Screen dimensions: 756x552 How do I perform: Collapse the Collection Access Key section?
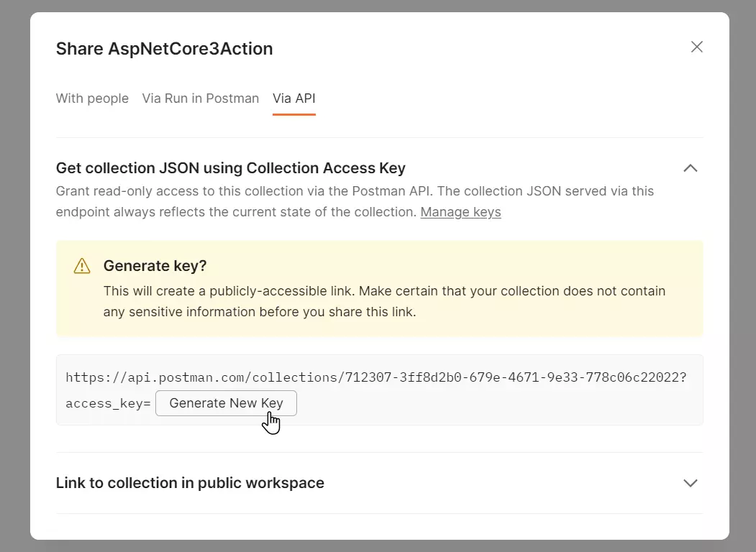(x=691, y=168)
